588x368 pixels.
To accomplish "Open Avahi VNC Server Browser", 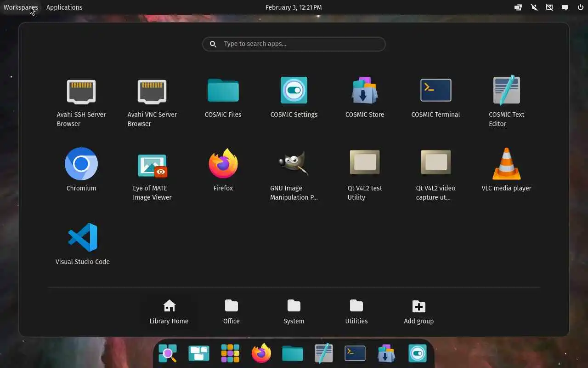I will point(152,102).
